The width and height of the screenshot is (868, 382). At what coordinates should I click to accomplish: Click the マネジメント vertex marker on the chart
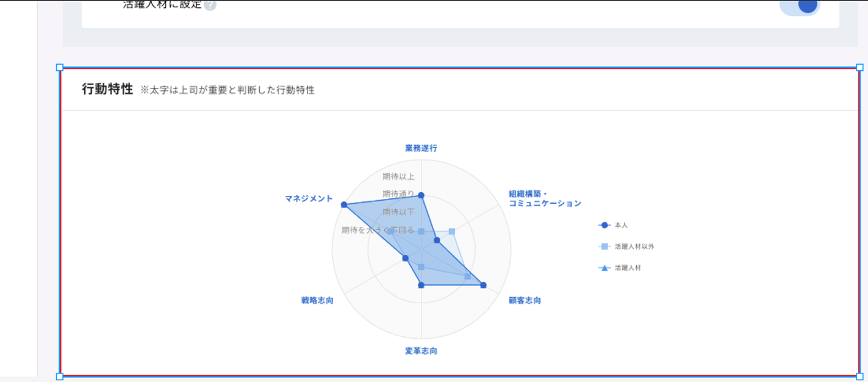point(343,204)
